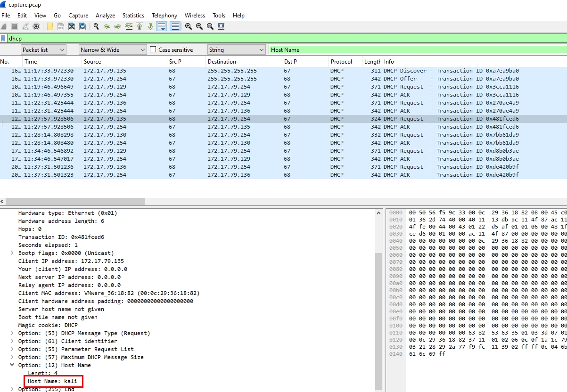Screen dimensions: 567x392
Task: Open the Packet list search scope dropdown
Action: click(x=43, y=49)
